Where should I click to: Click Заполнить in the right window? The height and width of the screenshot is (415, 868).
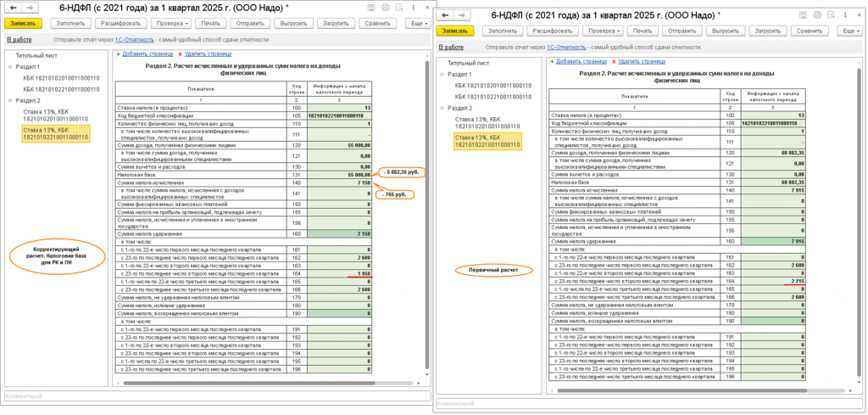pyautogui.click(x=502, y=31)
